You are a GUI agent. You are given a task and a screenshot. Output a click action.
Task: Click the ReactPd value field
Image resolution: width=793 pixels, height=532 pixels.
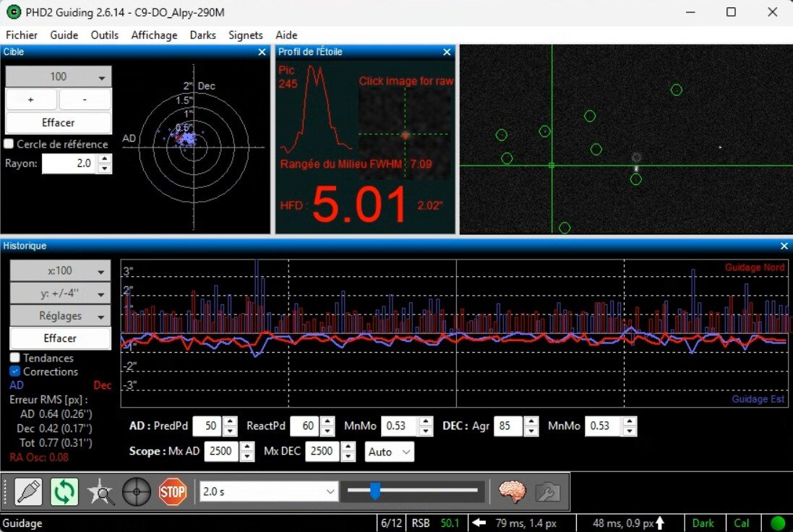coord(306,426)
